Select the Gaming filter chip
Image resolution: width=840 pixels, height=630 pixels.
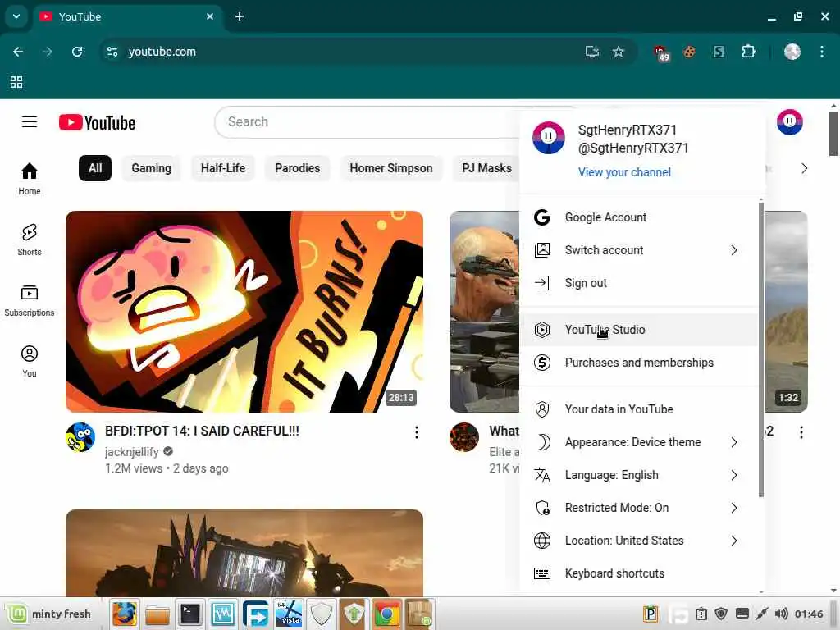(x=151, y=168)
